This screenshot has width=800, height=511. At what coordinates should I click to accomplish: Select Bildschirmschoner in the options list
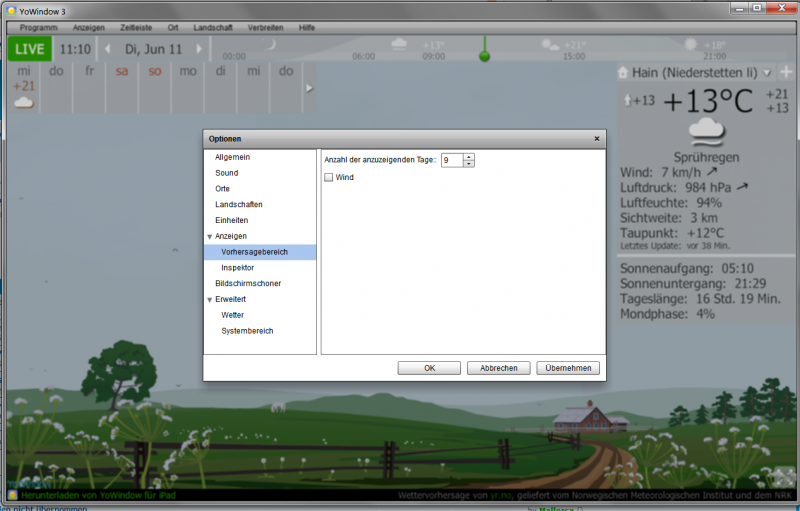(x=249, y=283)
